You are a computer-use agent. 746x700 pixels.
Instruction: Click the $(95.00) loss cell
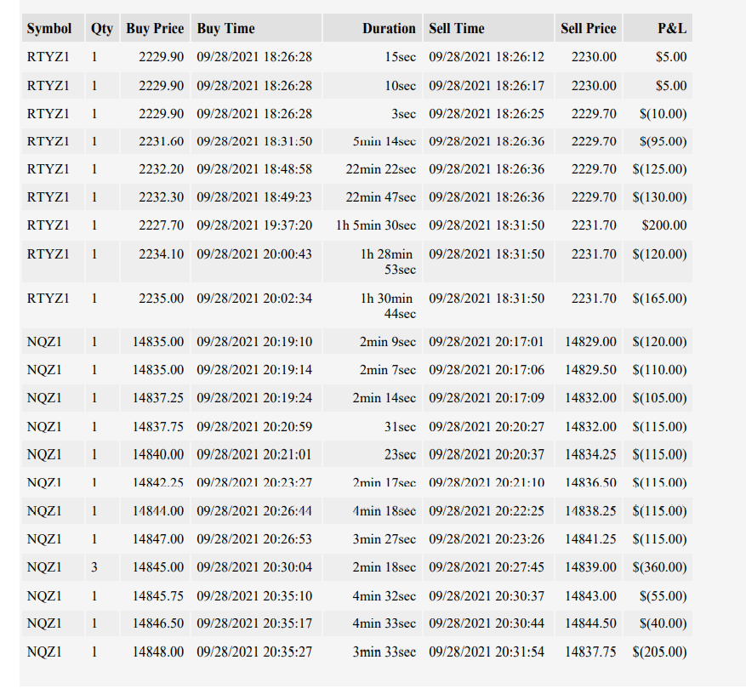click(x=658, y=141)
